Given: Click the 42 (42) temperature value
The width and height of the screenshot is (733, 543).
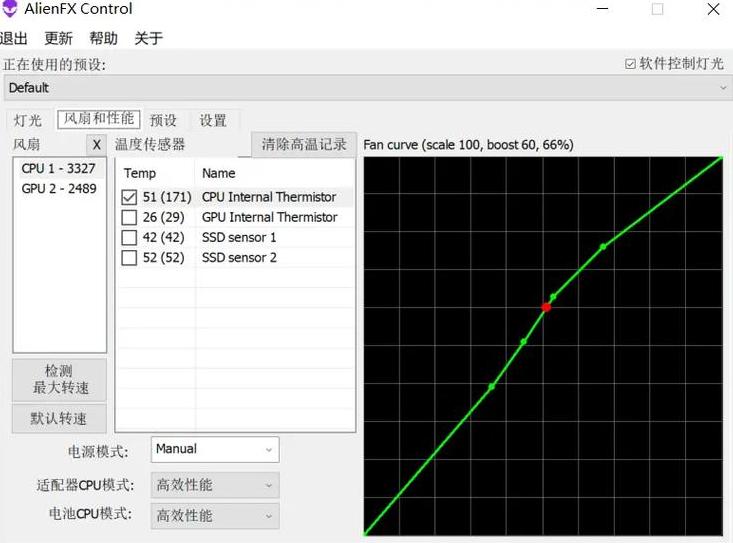Looking at the screenshot, I should (164, 237).
